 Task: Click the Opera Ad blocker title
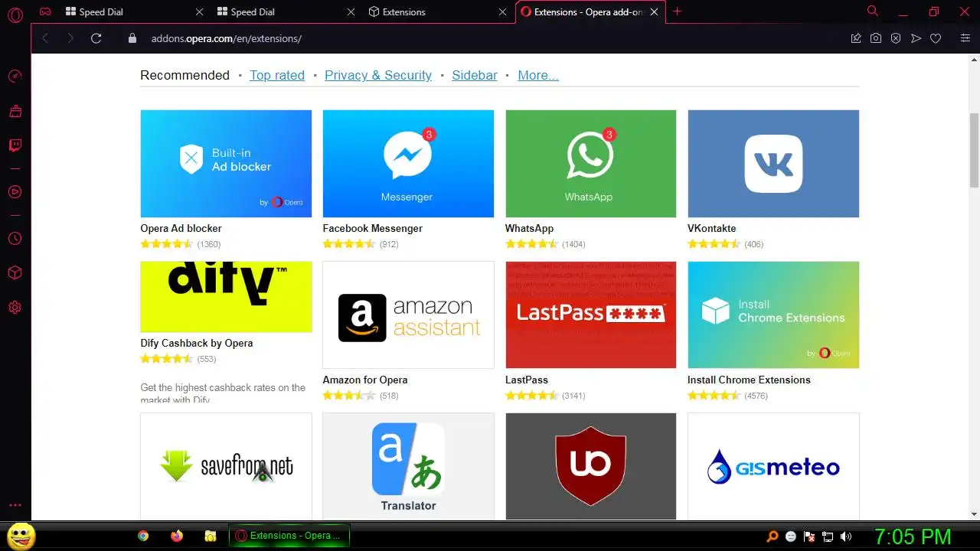coord(181,228)
